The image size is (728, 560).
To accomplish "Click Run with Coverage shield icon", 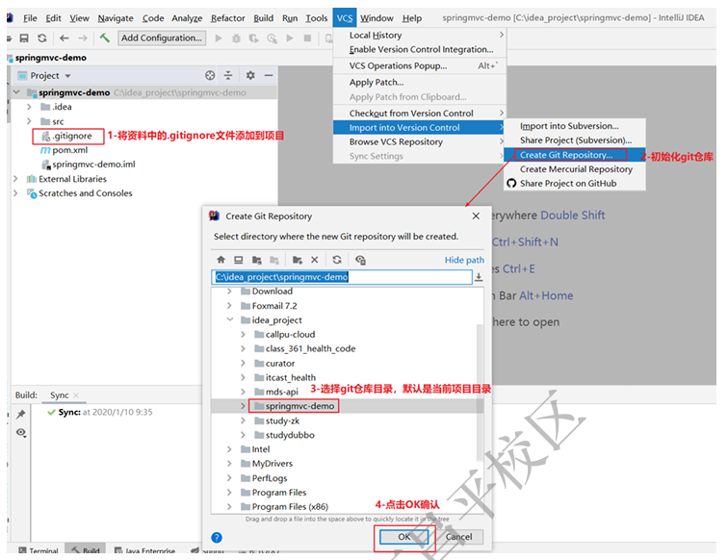I will [x=253, y=38].
